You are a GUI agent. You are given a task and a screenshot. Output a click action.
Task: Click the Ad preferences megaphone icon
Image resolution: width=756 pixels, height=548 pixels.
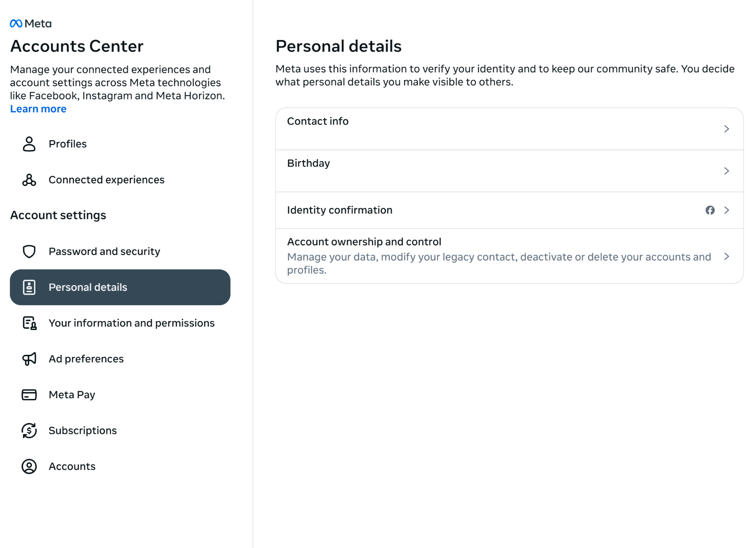coord(29,359)
